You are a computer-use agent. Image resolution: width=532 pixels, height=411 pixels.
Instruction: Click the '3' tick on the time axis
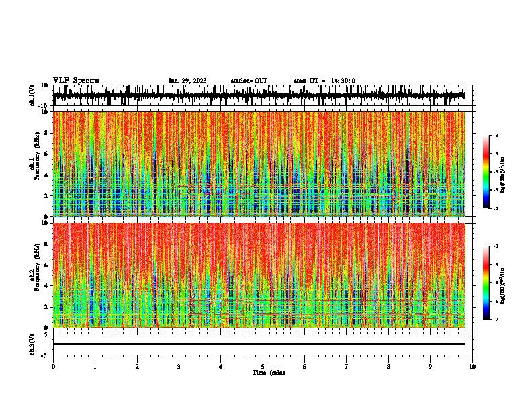click(x=179, y=367)
